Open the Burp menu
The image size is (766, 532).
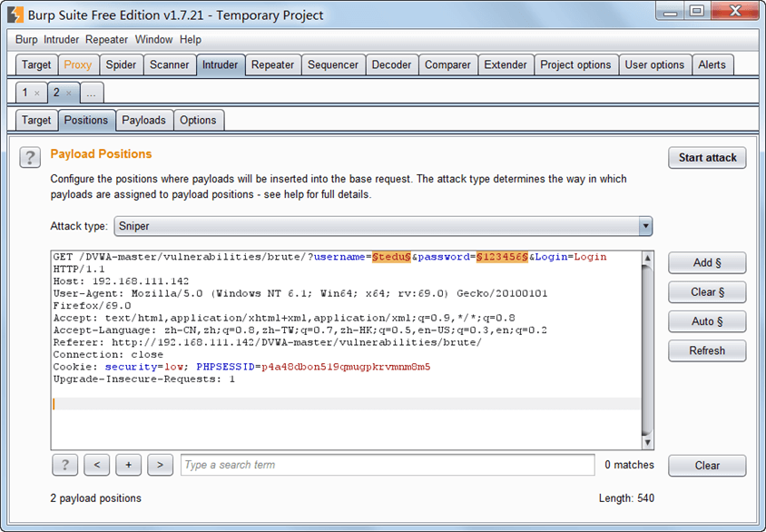pos(26,40)
